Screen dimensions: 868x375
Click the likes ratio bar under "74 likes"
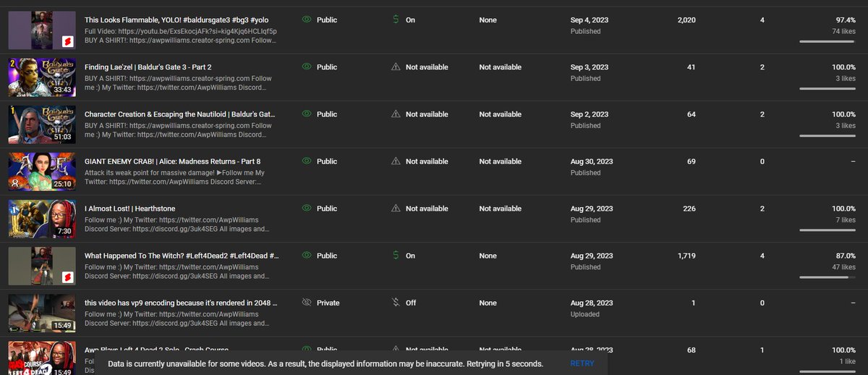(827, 41)
